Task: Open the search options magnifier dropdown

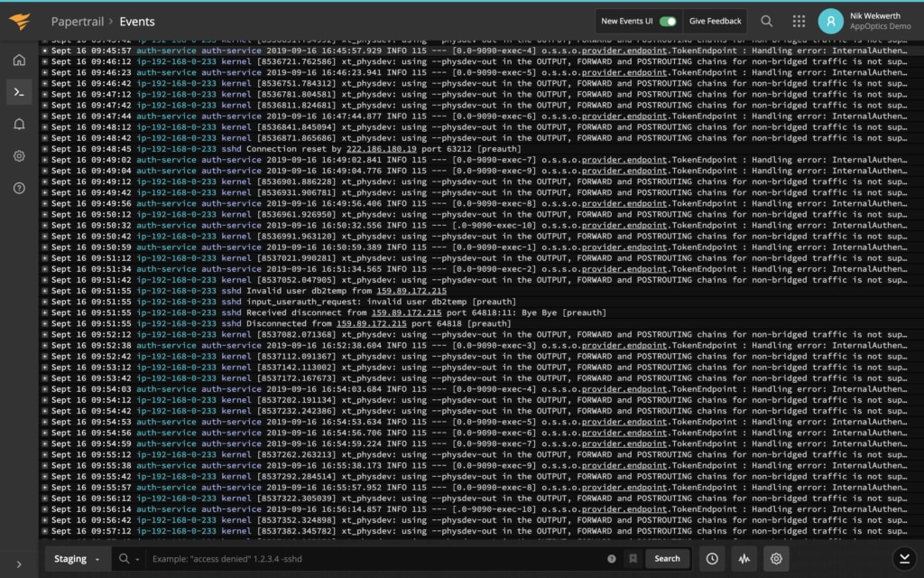Action: click(x=128, y=558)
